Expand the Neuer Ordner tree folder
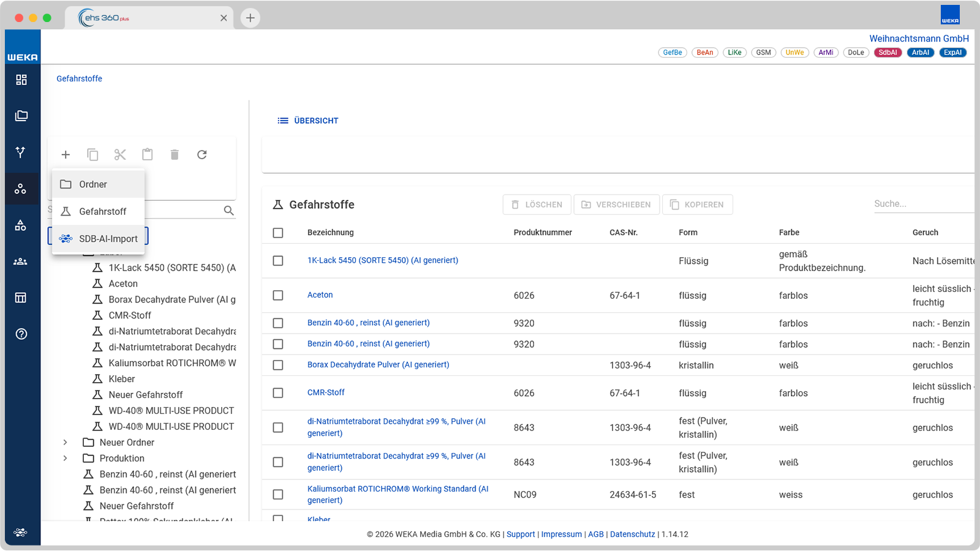The height and width of the screenshot is (551, 980). coord(65,443)
